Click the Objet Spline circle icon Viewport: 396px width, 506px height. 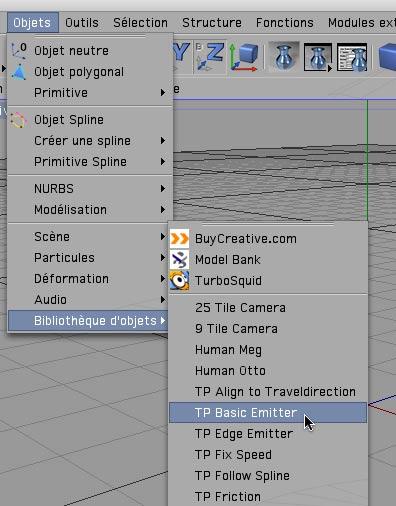click(18, 120)
